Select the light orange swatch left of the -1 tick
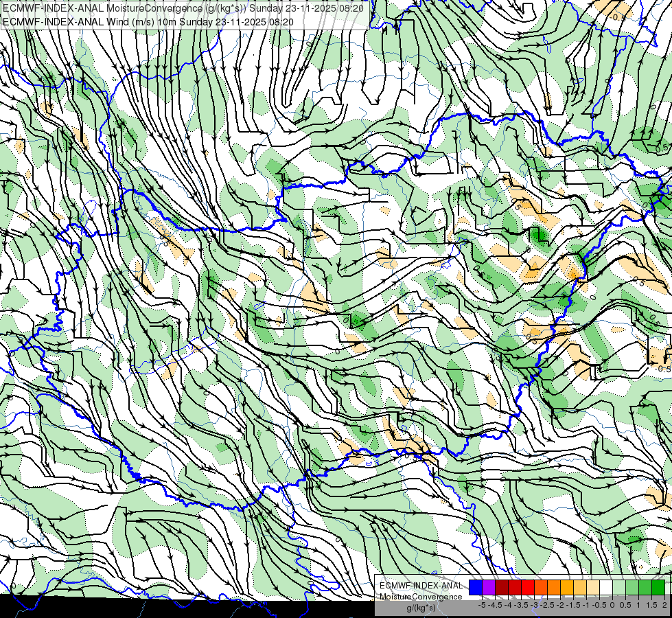672x618 pixels. coord(580,588)
